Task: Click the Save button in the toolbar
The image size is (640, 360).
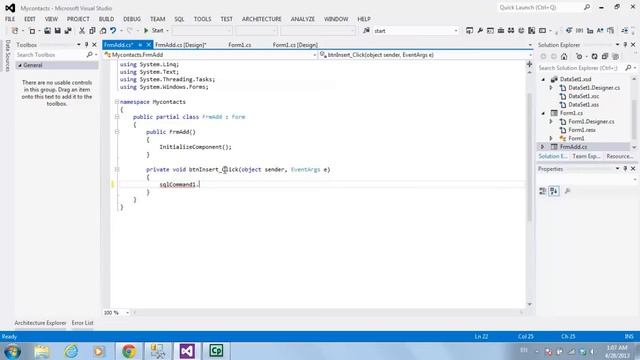Action: pos(57,31)
